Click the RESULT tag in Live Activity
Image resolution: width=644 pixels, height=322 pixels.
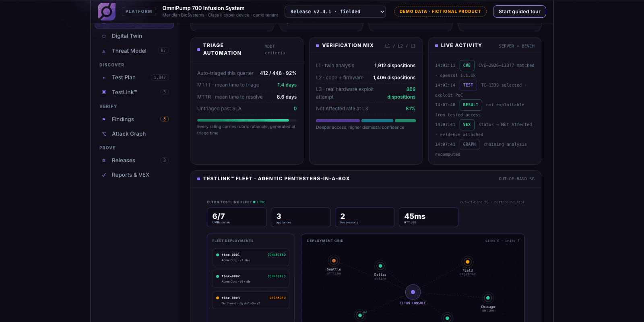pyautogui.click(x=471, y=105)
